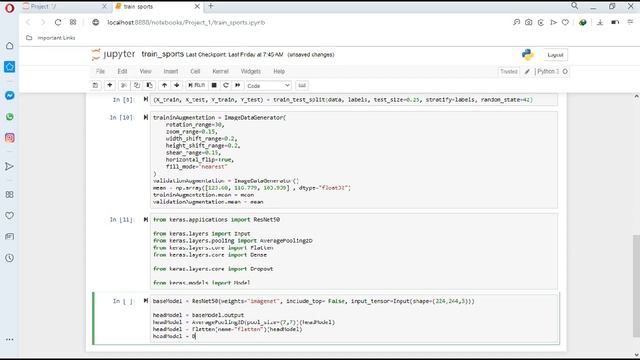
Task: Click the pencil edit-mode indicator
Action: coord(527,71)
